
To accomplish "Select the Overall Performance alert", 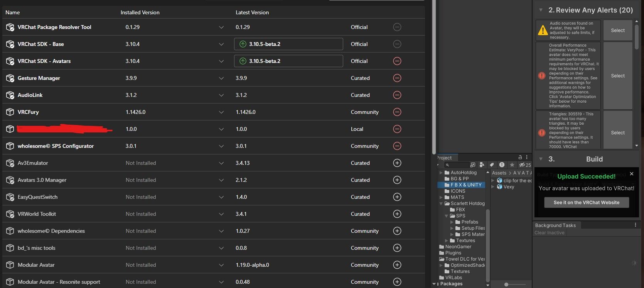I will click(618, 76).
